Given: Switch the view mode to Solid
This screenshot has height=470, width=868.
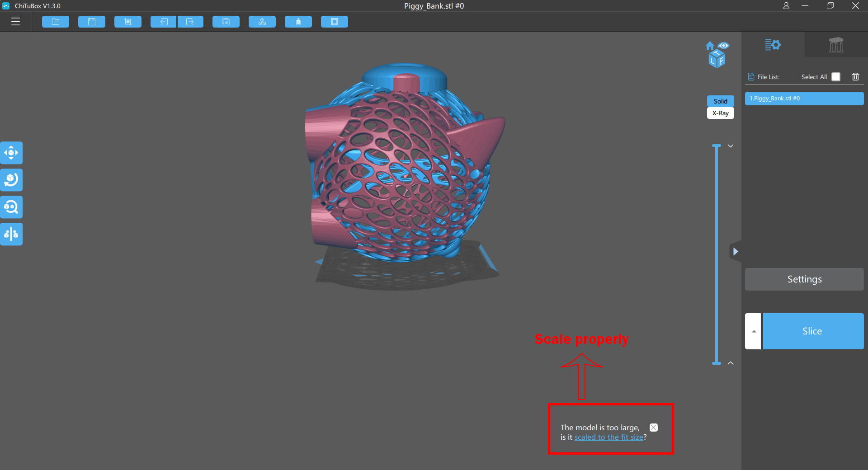Looking at the screenshot, I should [x=720, y=101].
